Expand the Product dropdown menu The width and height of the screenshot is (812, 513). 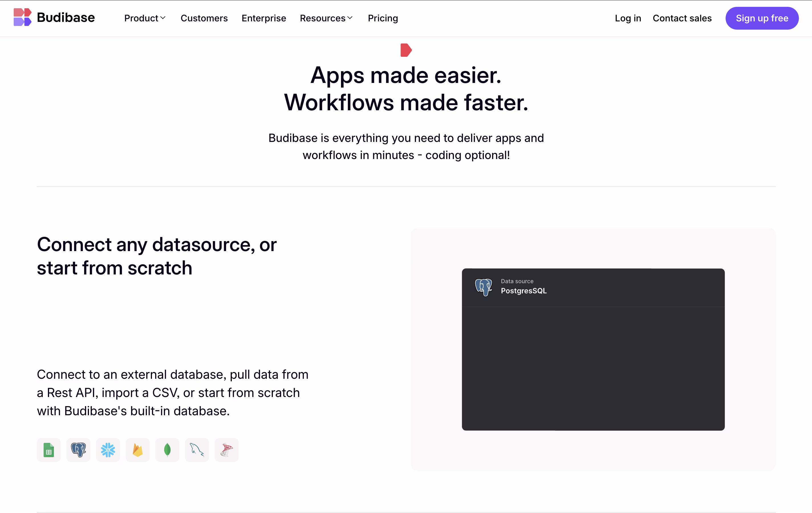click(145, 18)
